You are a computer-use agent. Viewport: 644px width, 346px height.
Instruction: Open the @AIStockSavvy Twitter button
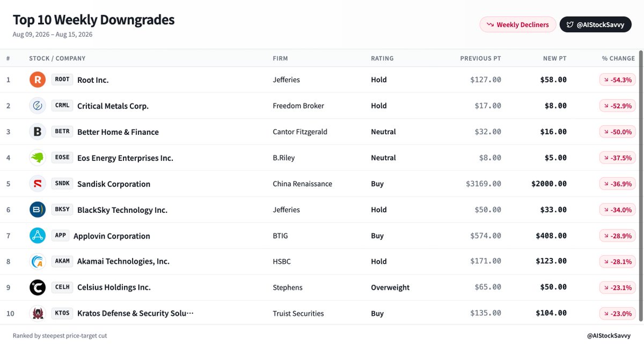click(595, 25)
